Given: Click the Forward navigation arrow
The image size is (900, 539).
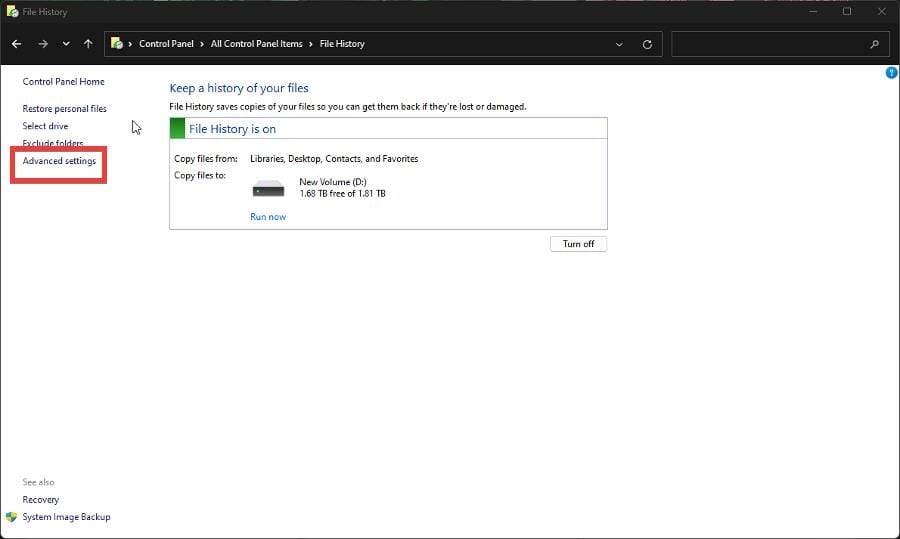Looking at the screenshot, I should coord(42,44).
